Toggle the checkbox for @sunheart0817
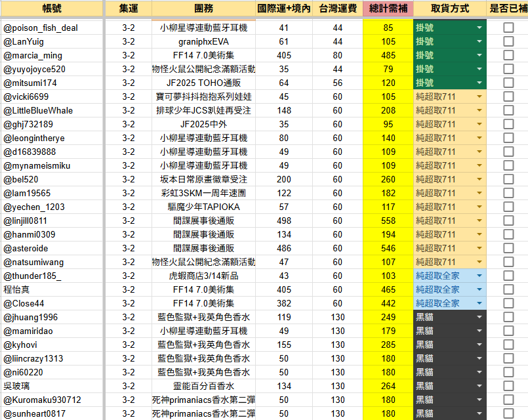The height and width of the screenshot is (420, 528). point(508,413)
